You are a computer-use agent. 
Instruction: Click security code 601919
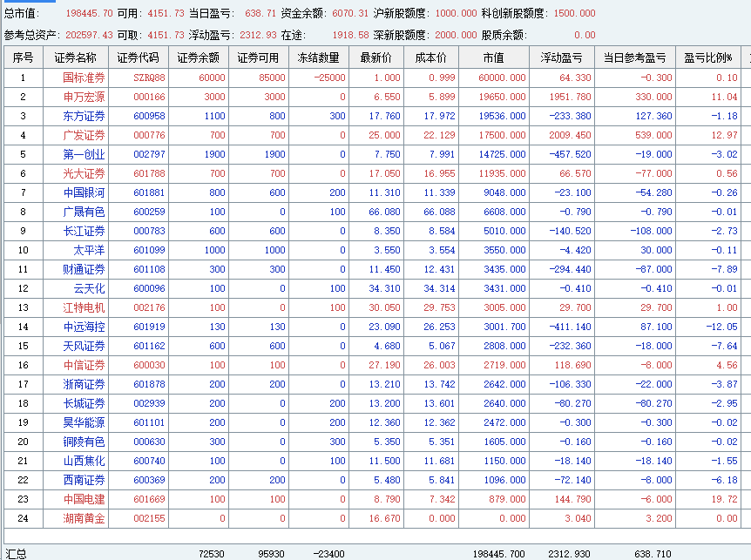[x=149, y=327]
